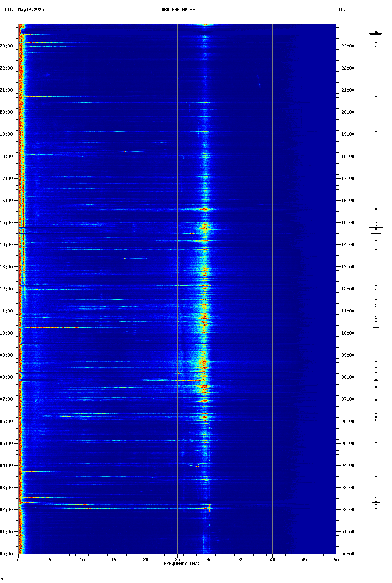Image resolution: width=392 pixels, height=583 pixels.
Task: Click the left-axis 22:00 time label
Action: click(x=6, y=68)
